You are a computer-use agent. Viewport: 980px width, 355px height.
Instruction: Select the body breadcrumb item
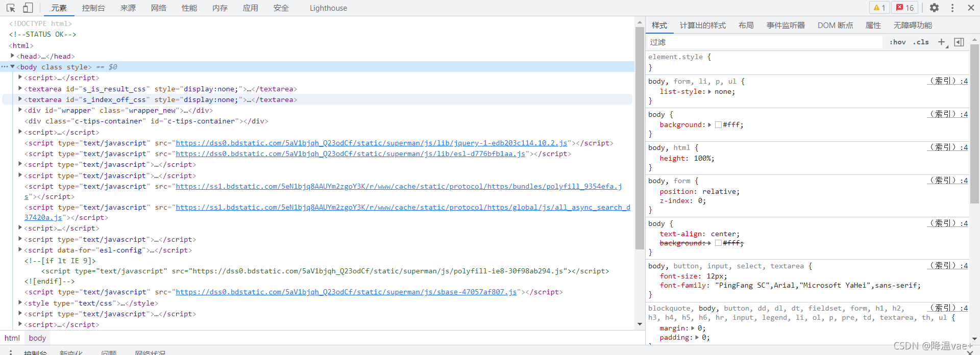coord(37,338)
